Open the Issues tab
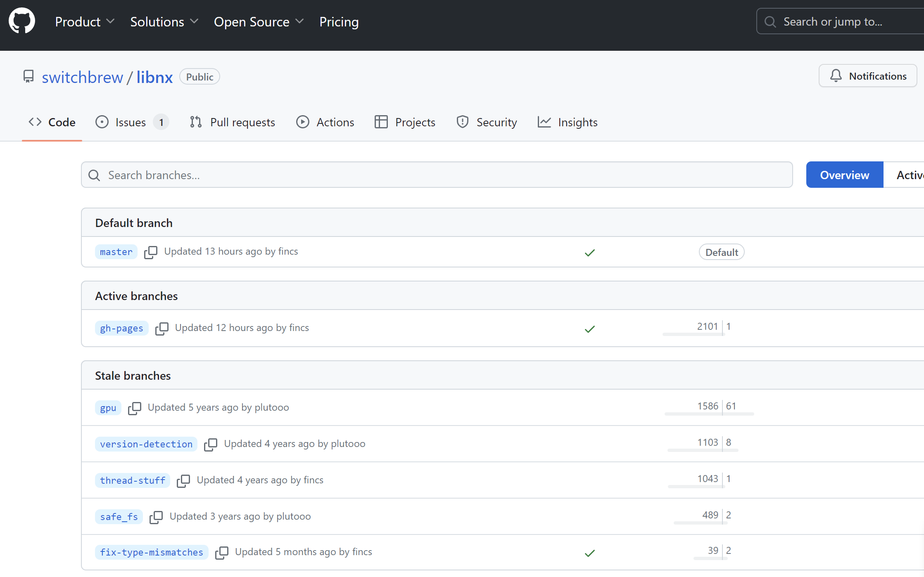 (132, 122)
